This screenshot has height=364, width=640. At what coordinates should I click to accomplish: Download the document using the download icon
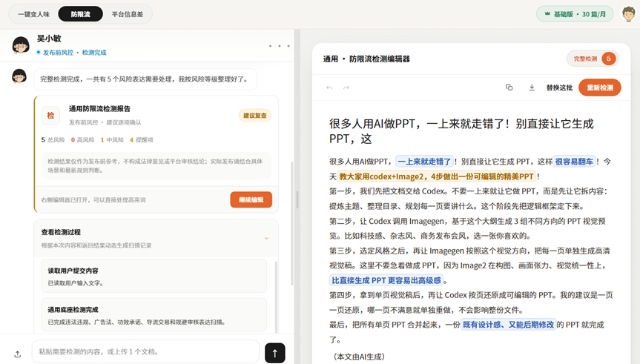click(x=532, y=87)
